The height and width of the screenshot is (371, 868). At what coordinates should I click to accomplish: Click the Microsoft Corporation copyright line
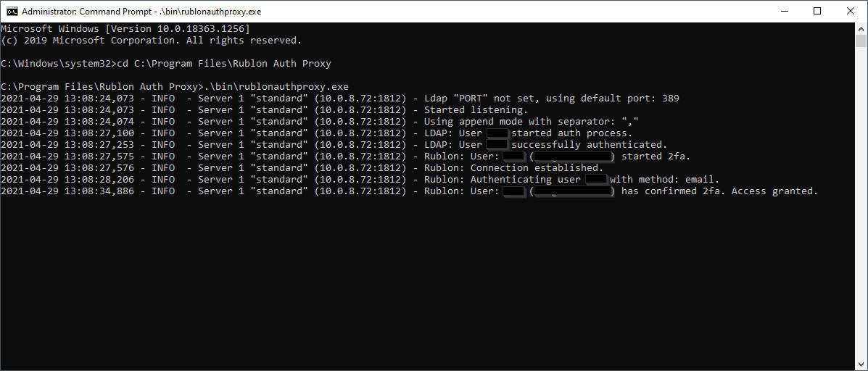[151, 41]
